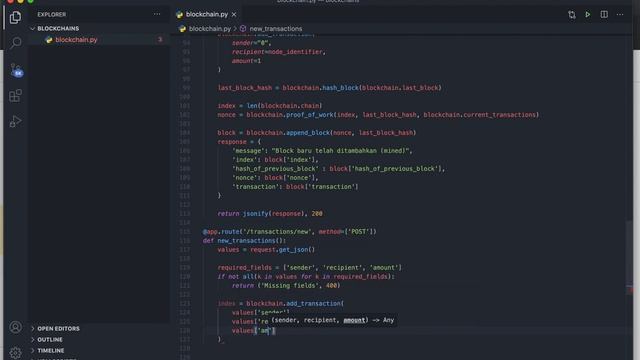The image size is (640, 360).
Task: Open the Accounts menu icon
Action: (16, 327)
